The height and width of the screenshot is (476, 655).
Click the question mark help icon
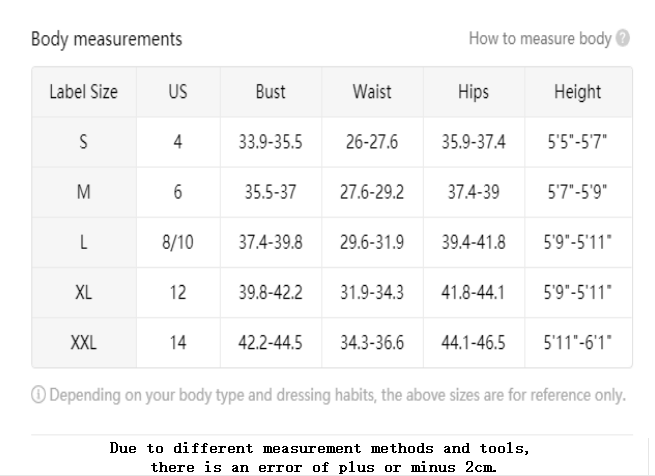click(622, 38)
